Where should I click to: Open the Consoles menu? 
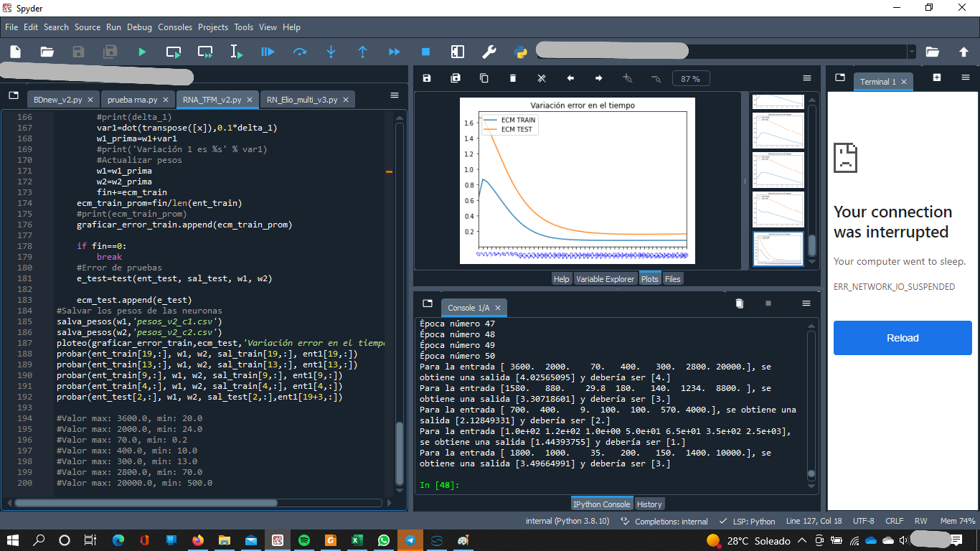coord(175,27)
